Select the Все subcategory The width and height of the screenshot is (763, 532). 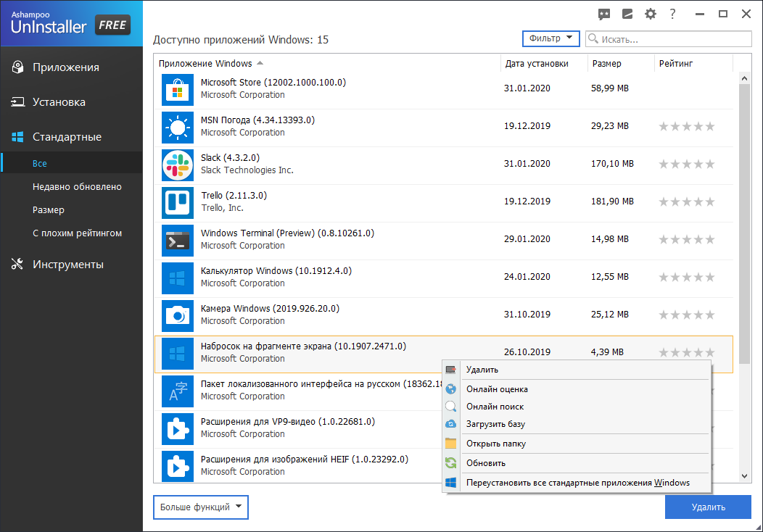tap(72, 163)
